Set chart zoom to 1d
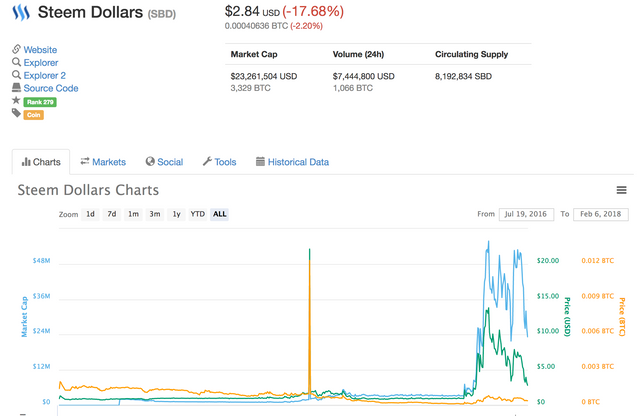640x416 pixels. pyautogui.click(x=91, y=214)
